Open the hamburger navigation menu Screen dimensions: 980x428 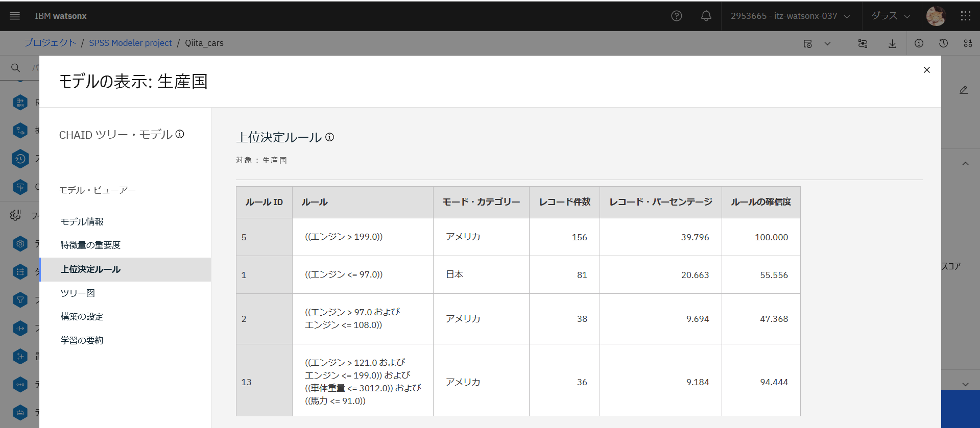pyautogui.click(x=15, y=16)
